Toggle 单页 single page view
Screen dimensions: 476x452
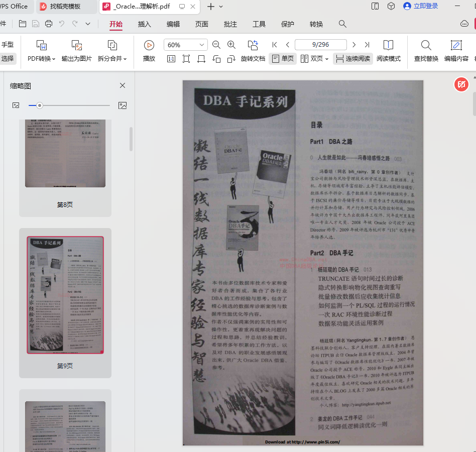283,59
